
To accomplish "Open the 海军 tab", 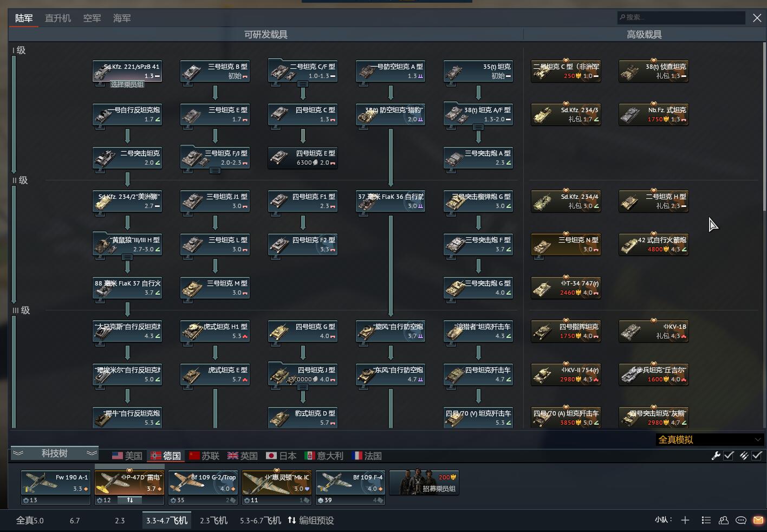I will coord(122,18).
